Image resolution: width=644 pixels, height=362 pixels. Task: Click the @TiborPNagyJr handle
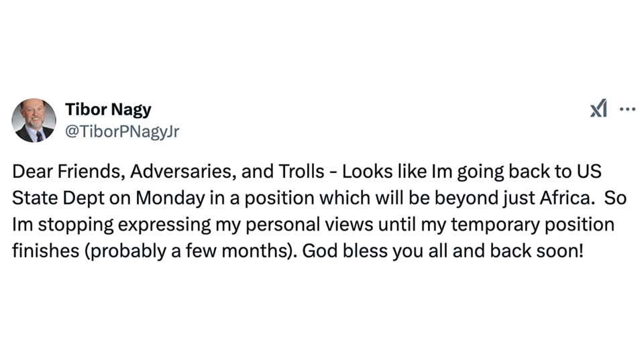[x=121, y=132]
